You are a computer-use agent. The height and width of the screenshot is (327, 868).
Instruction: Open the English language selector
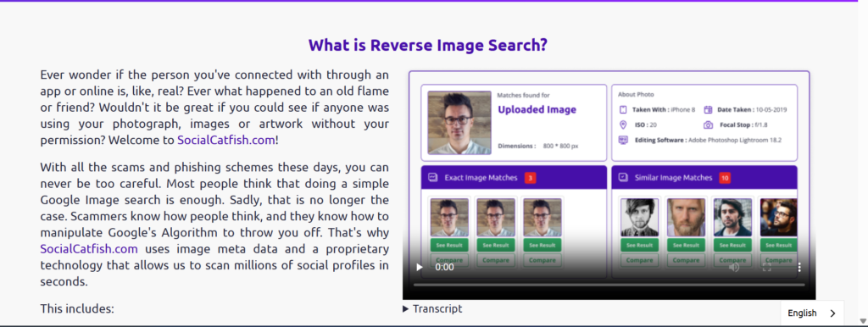tap(812, 313)
